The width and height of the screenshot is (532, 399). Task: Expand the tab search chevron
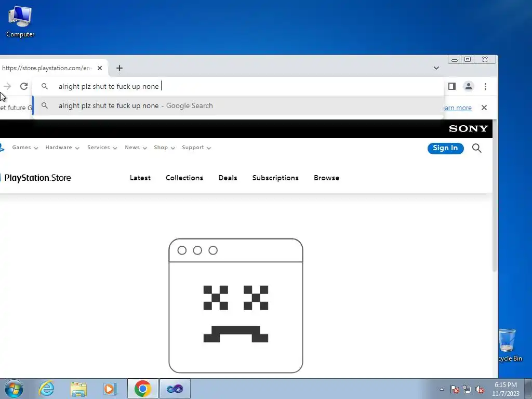(436, 68)
